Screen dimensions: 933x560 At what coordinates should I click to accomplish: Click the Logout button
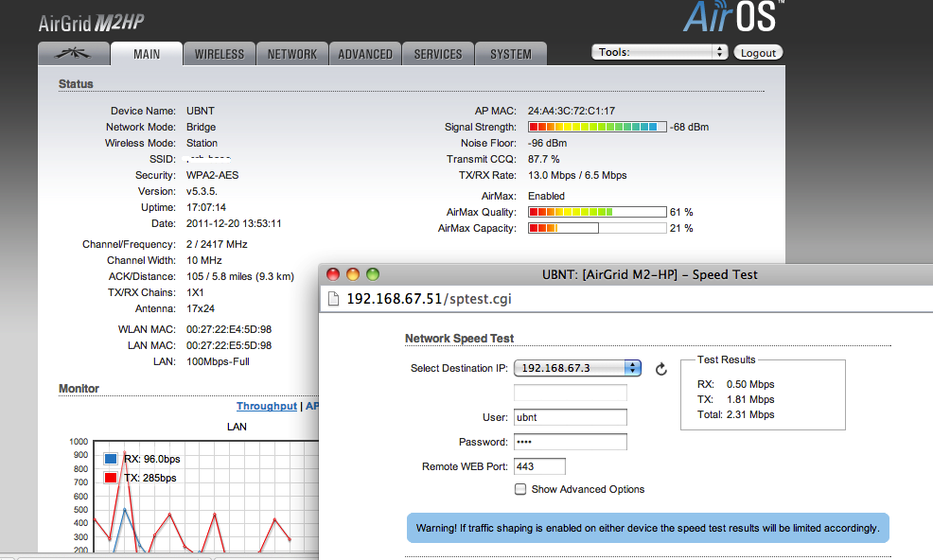click(x=758, y=52)
